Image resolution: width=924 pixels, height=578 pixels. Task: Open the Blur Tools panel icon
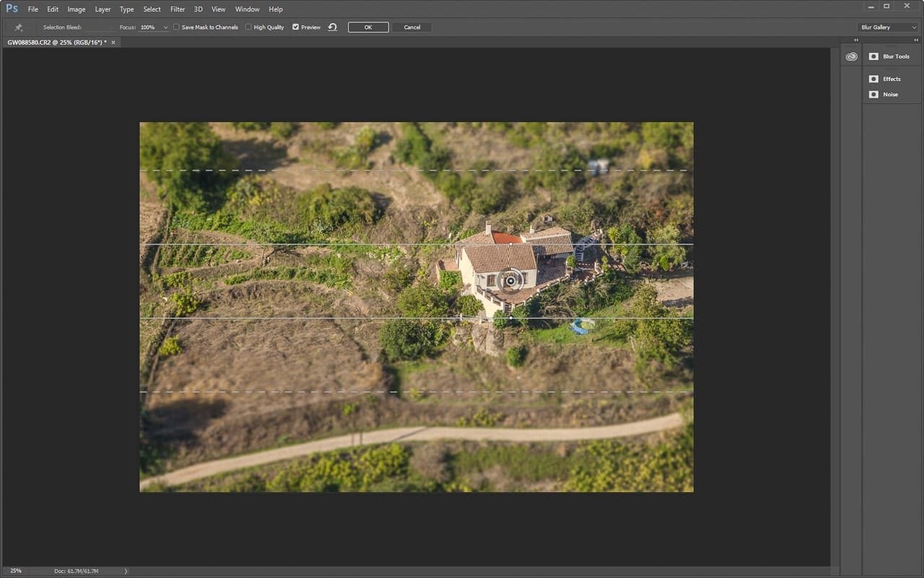tap(873, 56)
